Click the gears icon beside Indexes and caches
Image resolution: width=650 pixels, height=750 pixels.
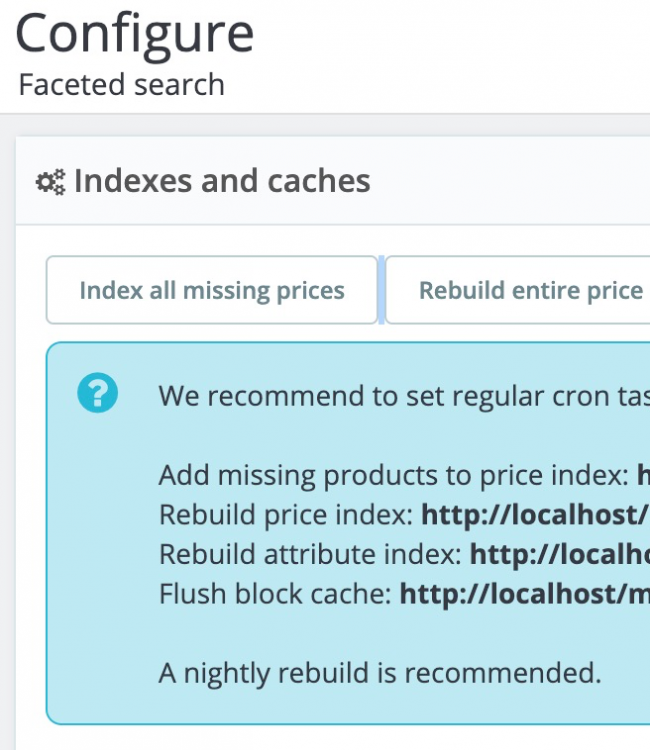50,182
